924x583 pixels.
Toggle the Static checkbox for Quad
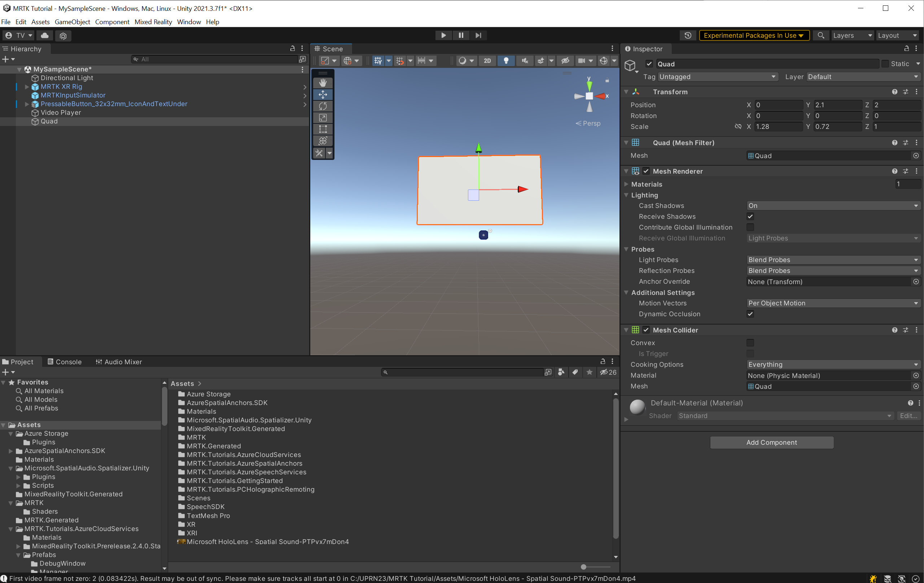click(885, 64)
